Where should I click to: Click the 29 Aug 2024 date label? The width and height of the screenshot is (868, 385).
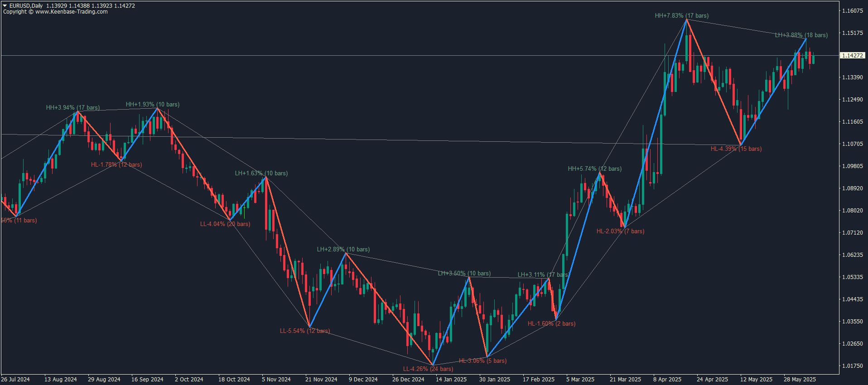tap(104, 380)
